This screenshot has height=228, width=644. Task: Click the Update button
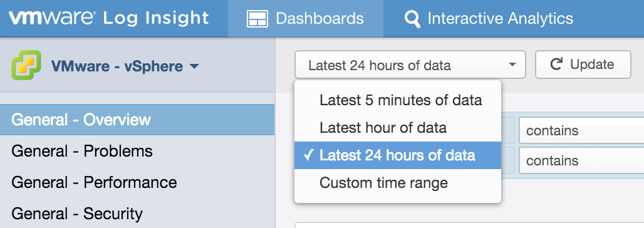583,65
